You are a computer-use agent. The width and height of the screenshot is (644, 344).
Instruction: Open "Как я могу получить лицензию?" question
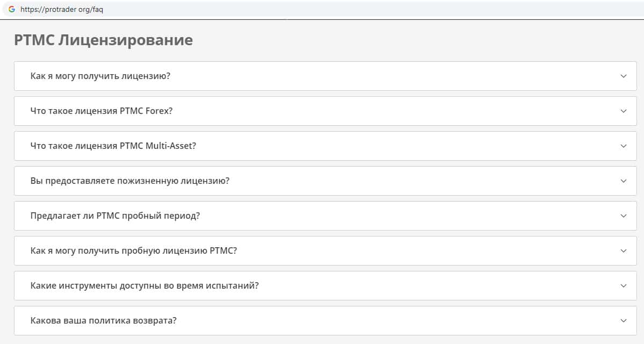(100, 76)
